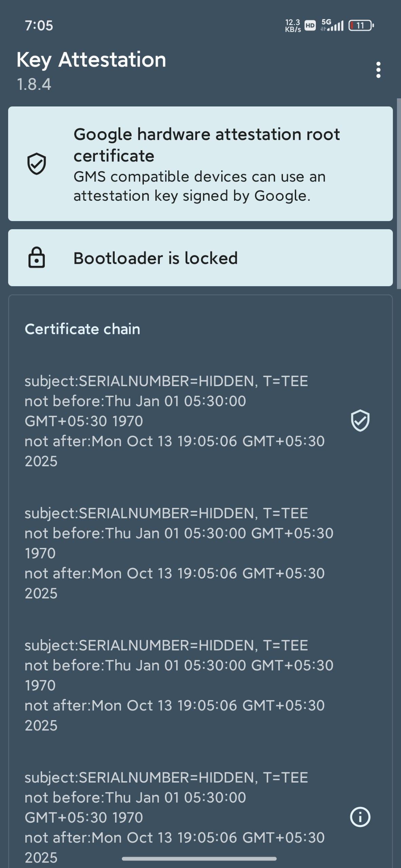
Task: Tap the 5G signal strength icon
Action: pyautogui.click(x=332, y=25)
